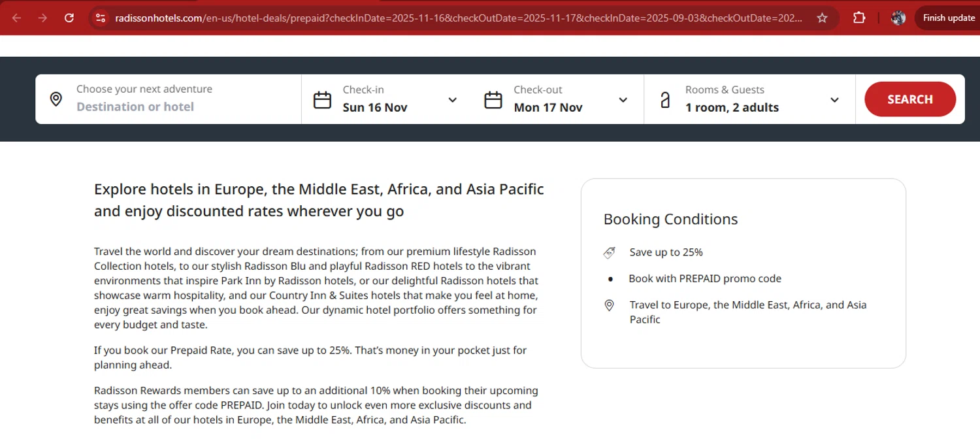Viewport: 980px width, 443px height.
Task: Open the Check-in date Sun 16 Nov
Action: pyautogui.click(x=375, y=107)
